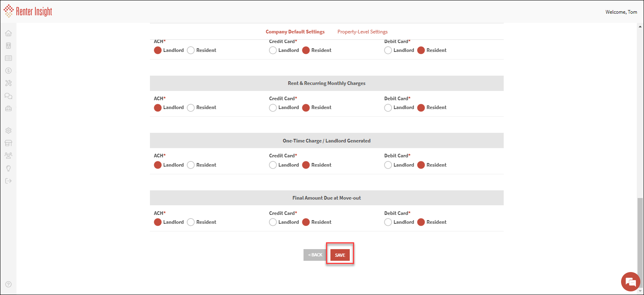Choose Resident for Debit Card under One-Time Charge

click(x=421, y=165)
